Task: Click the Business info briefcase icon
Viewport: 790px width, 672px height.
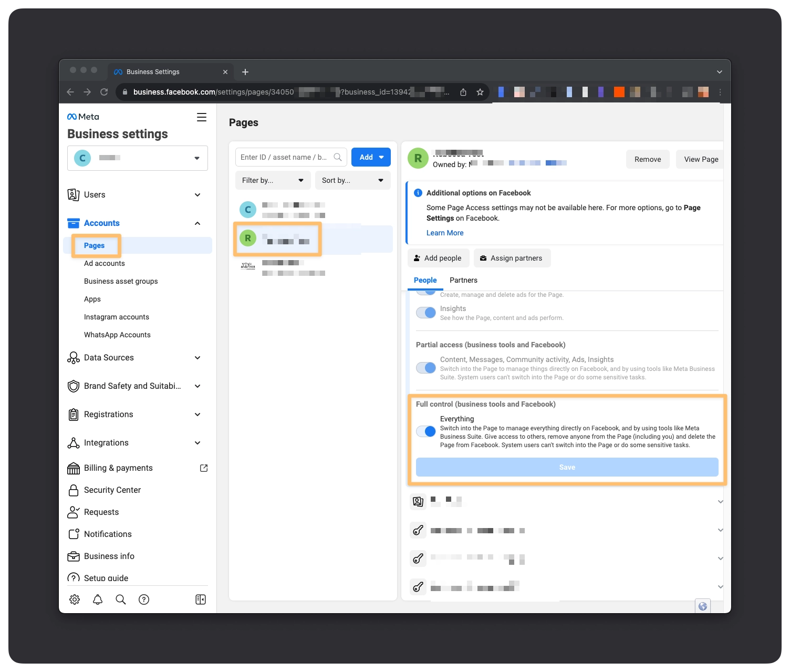Action: [74, 556]
